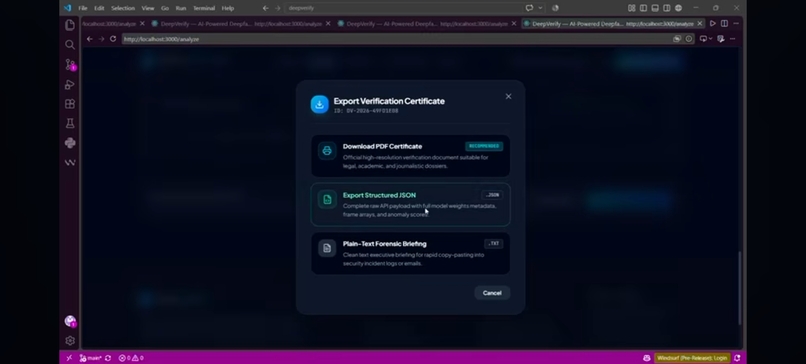Open the Testing flask view
Viewport: 806px width, 364px height.
70,123
